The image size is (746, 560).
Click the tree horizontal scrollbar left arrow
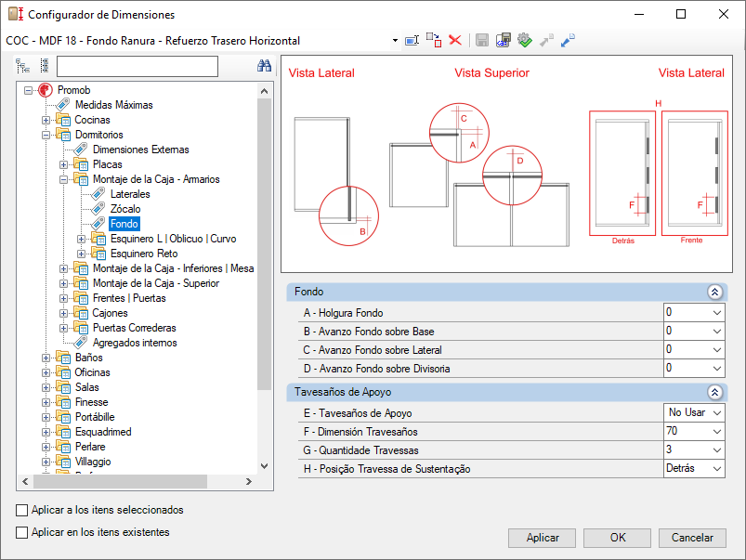25,481
